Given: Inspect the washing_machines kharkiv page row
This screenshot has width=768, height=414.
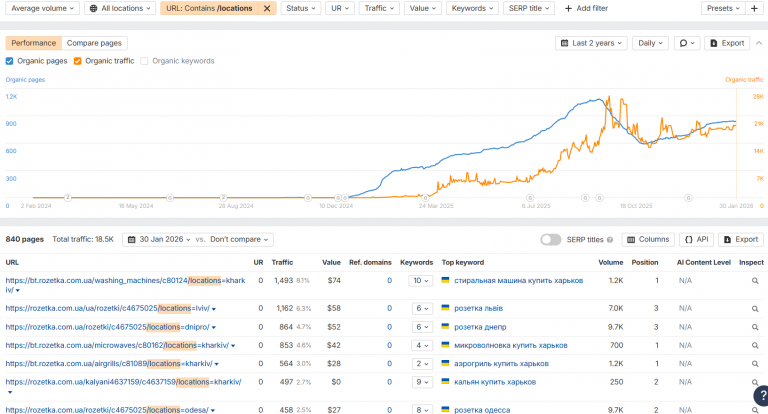Looking at the screenshot, I should [755, 281].
